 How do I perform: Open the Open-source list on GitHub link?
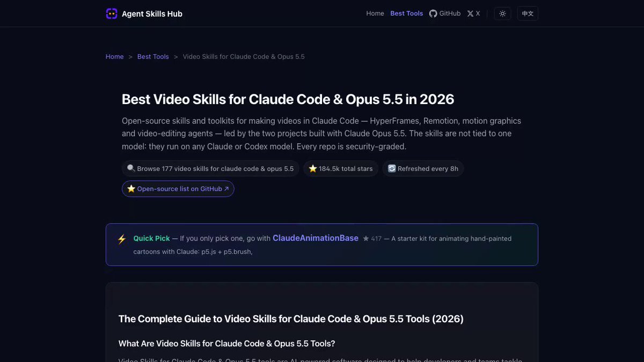pos(178,189)
